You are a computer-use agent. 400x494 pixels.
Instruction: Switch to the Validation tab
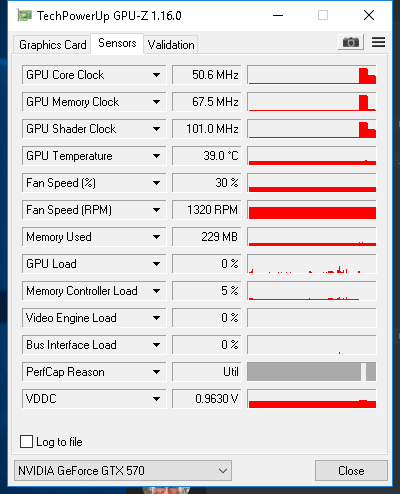171,45
